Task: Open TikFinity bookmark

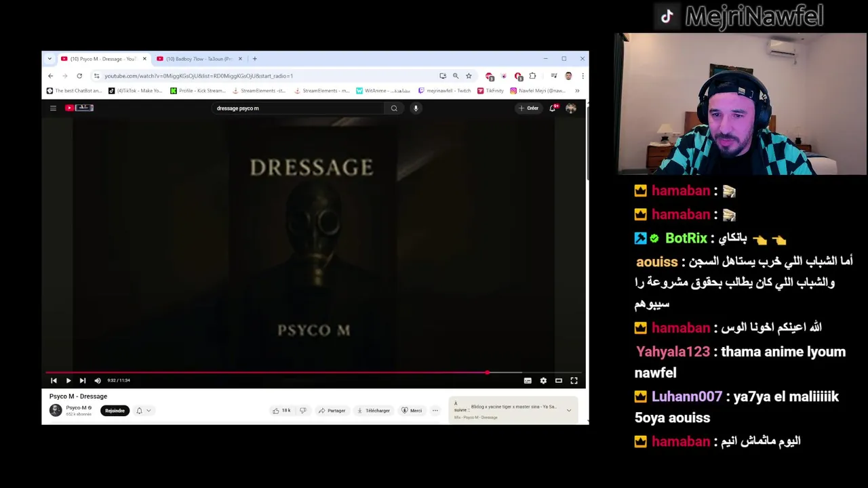Action: 490,91
